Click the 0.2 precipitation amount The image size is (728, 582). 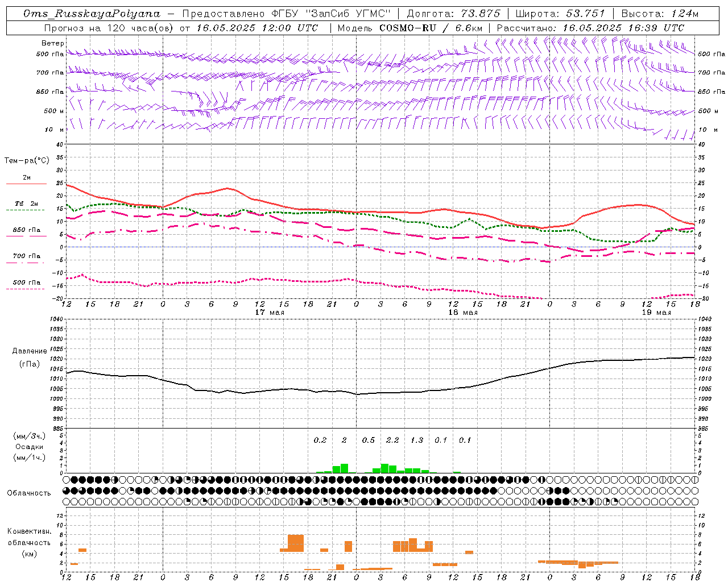320,440
